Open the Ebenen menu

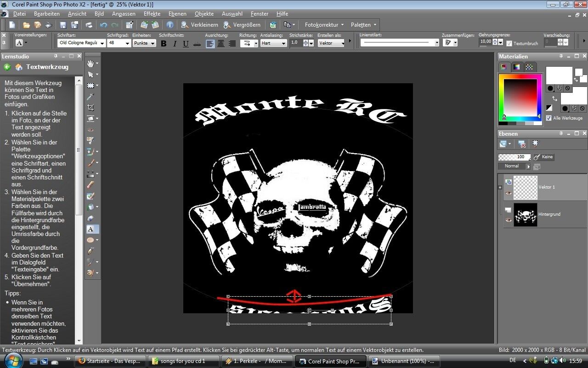point(177,14)
